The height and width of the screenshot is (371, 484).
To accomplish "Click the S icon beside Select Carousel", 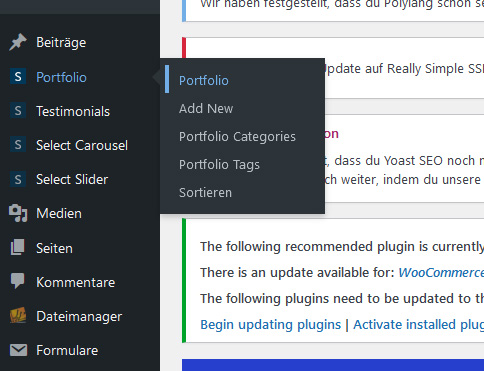I will tap(18, 145).
